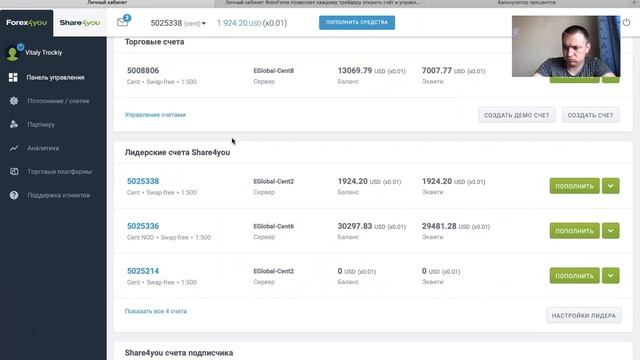Switch to the RoboForex личный кабинет browser tab
The image size is (640, 360).
point(322,3)
